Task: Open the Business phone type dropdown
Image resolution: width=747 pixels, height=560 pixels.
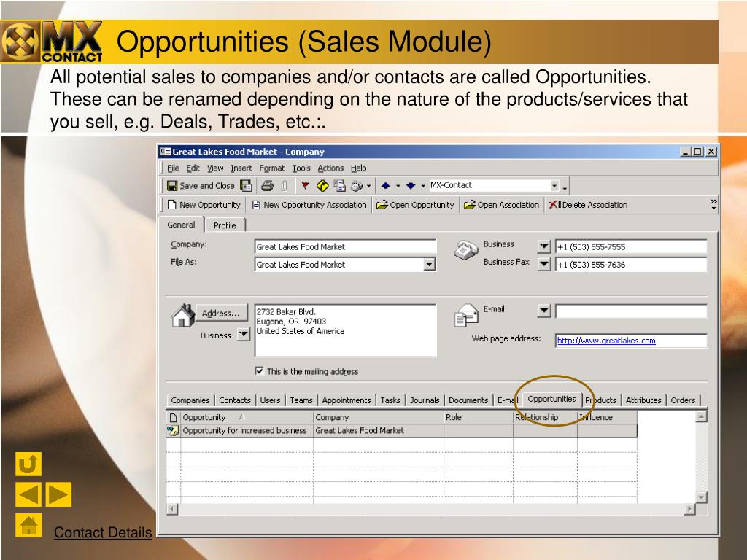Action: (543, 246)
